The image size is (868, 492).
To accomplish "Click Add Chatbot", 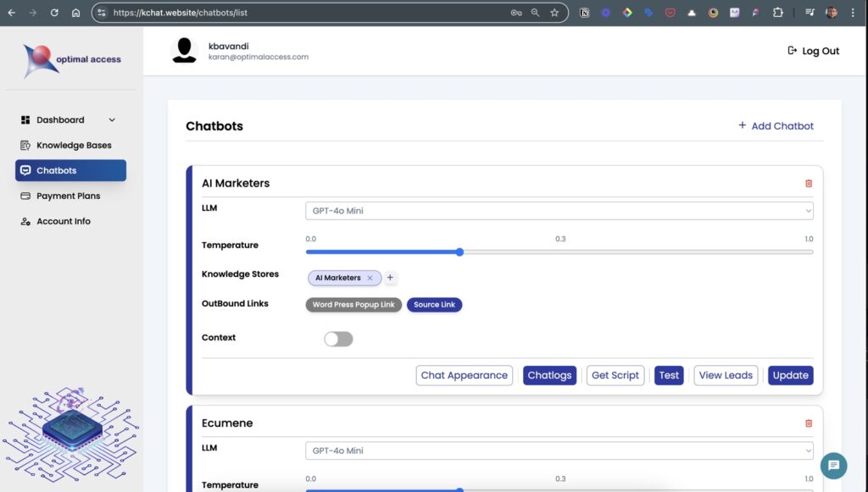I will click(x=776, y=126).
